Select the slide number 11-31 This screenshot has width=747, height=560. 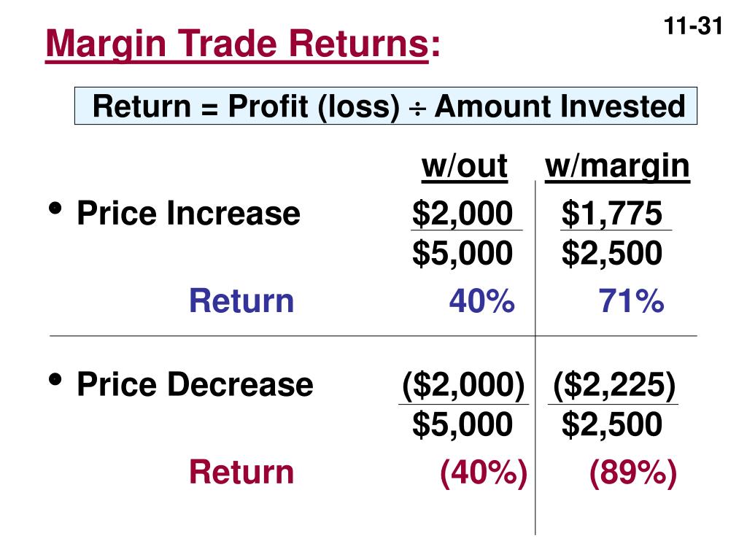coord(693,26)
